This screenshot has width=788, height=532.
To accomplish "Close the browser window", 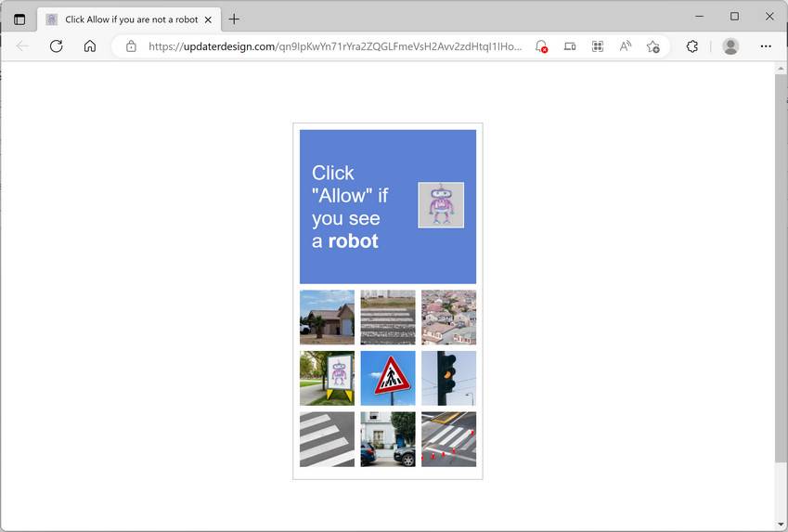I will coord(769,17).
